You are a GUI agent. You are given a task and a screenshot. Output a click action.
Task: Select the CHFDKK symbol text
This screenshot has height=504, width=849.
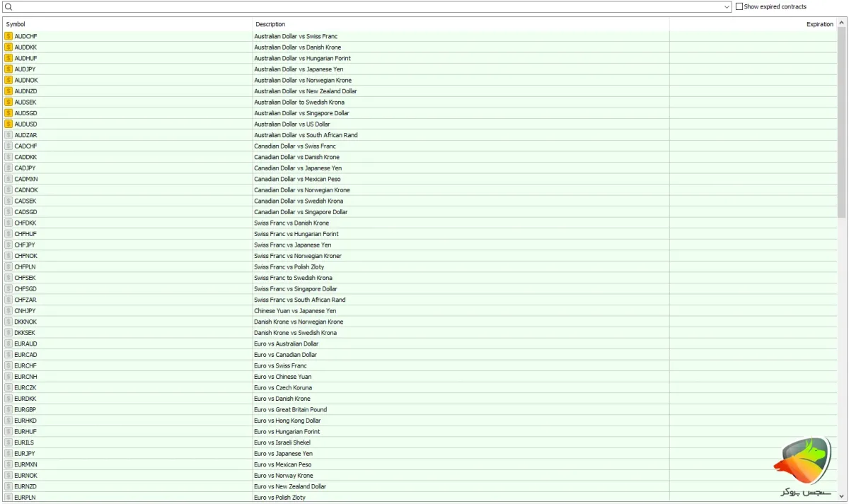point(25,223)
